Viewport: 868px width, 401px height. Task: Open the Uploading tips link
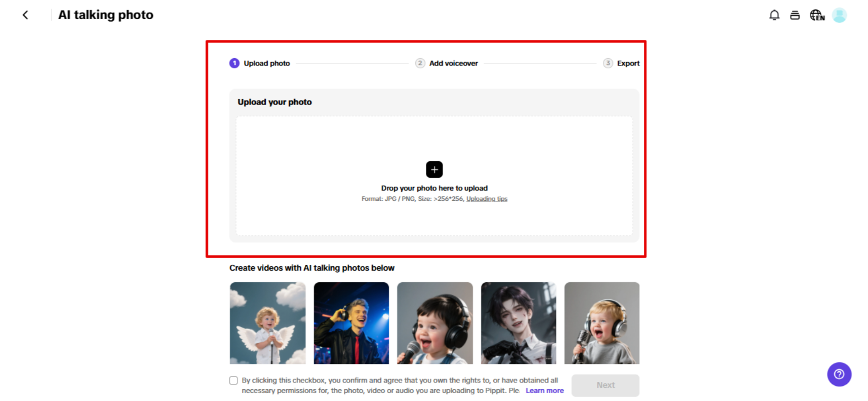[x=487, y=199]
